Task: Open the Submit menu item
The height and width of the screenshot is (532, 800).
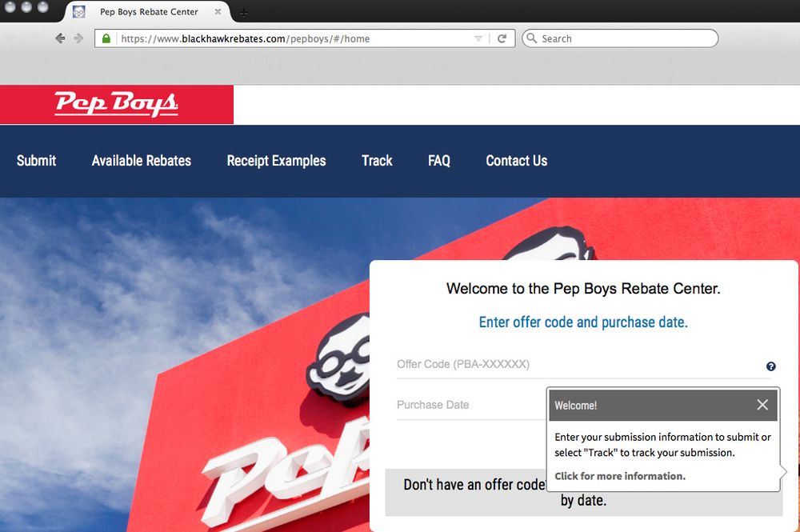Action: point(36,161)
